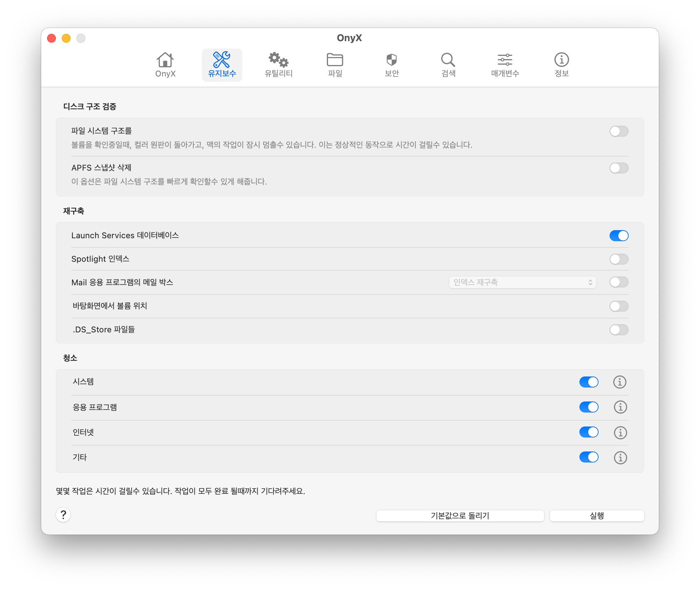Show info for 인터넷 cleaning row
Viewport: 700px width, 589px height.
(620, 433)
